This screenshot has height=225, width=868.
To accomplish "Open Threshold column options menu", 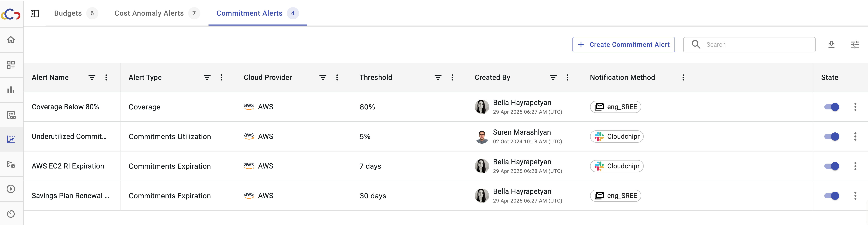I will [x=452, y=78].
